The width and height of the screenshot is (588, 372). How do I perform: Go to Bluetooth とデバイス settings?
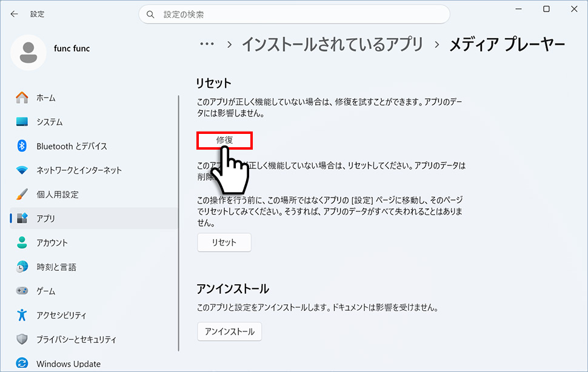pos(94,146)
